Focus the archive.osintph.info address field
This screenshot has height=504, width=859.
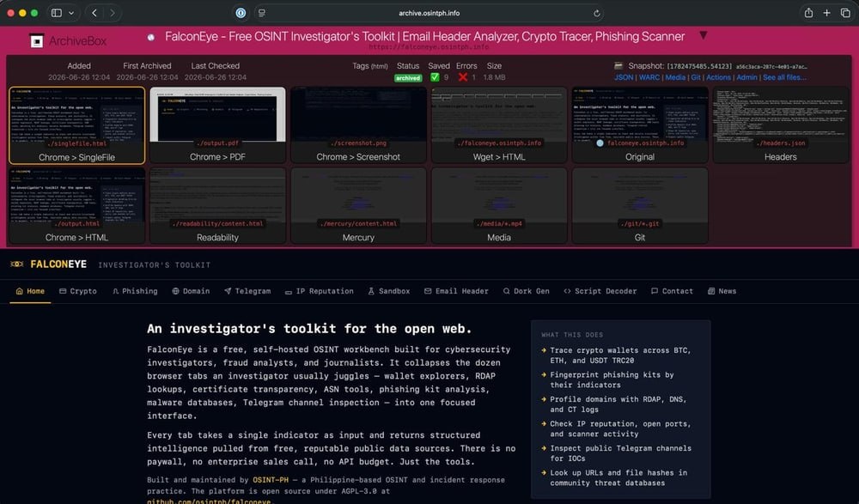429,13
